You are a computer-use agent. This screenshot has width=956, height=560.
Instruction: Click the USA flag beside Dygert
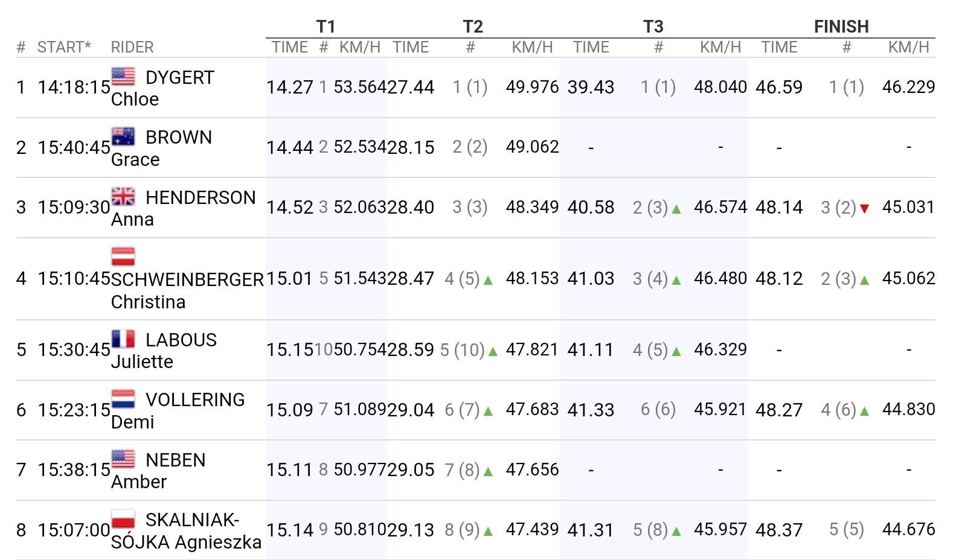pos(123,76)
